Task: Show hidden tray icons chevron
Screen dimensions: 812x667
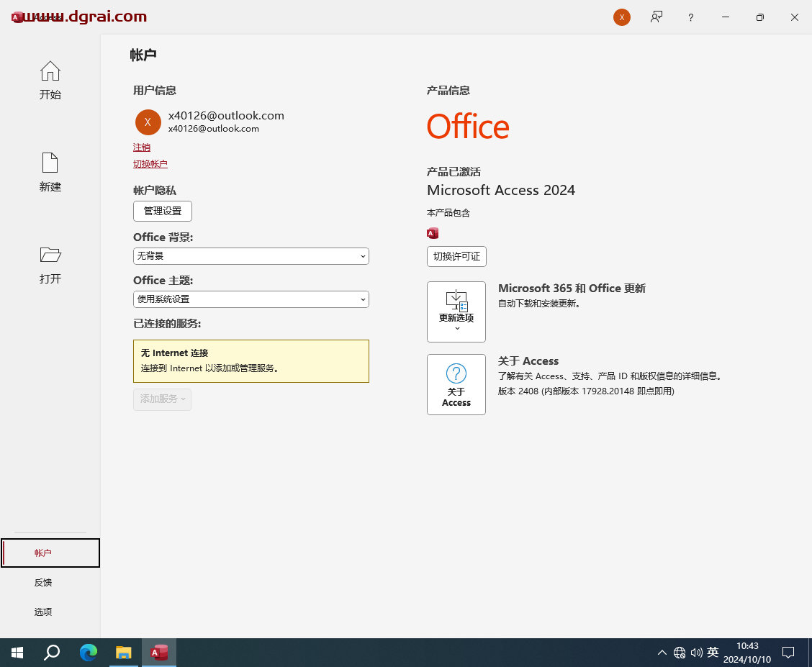Action: coord(662,653)
